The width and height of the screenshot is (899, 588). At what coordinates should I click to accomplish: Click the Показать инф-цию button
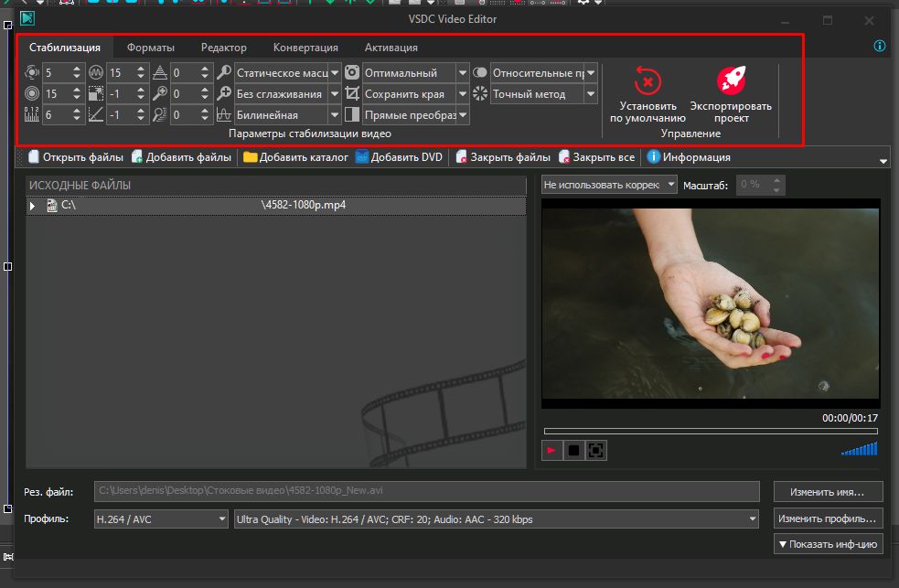[x=828, y=544]
